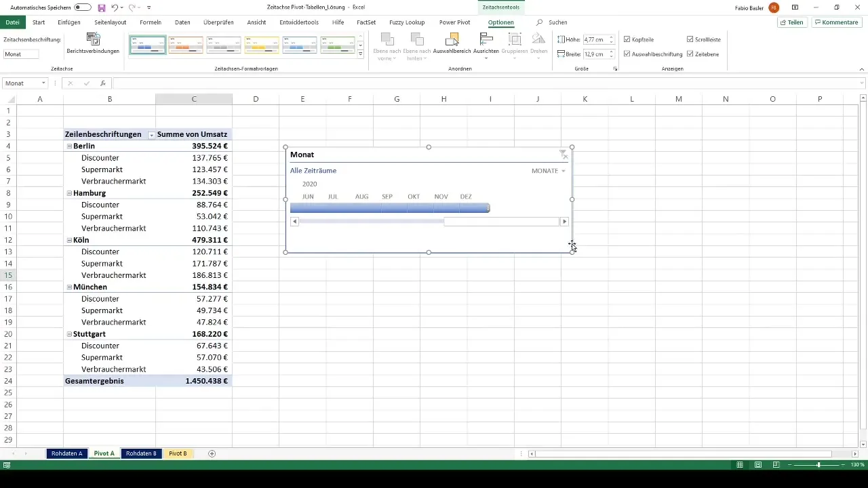The image size is (868, 488).
Task: Click the Save icon in quick access toolbar
Action: coord(102,7)
